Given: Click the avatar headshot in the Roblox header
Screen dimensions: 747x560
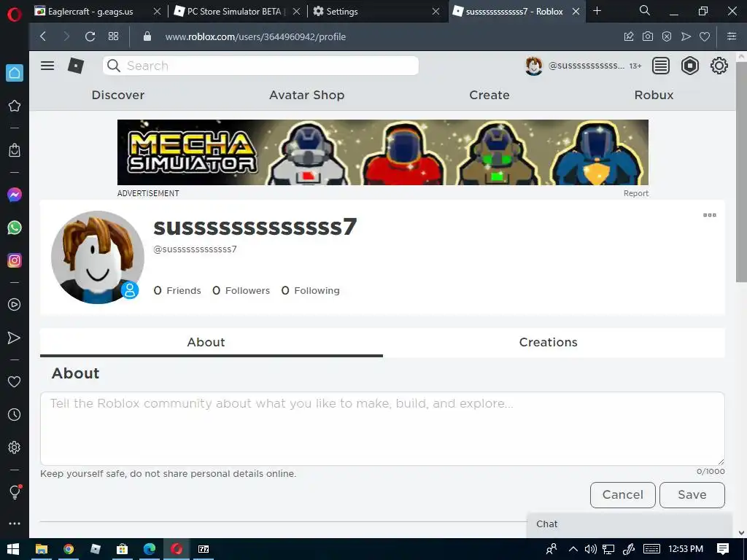Looking at the screenshot, I should [x=533, y=66].
